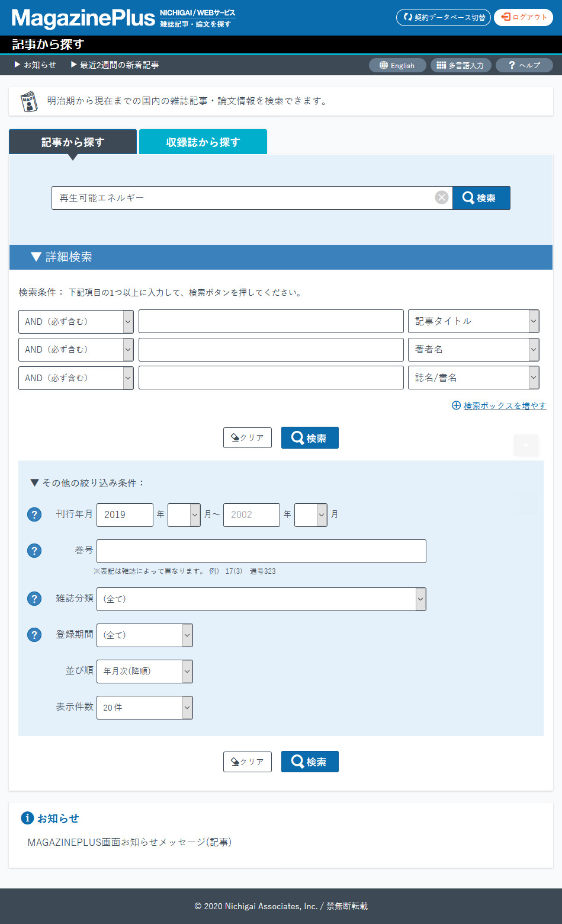Screen dimensions: 562x924
Task: Click the help icon next to 刊行年月
Action: (x=34, y=514)
